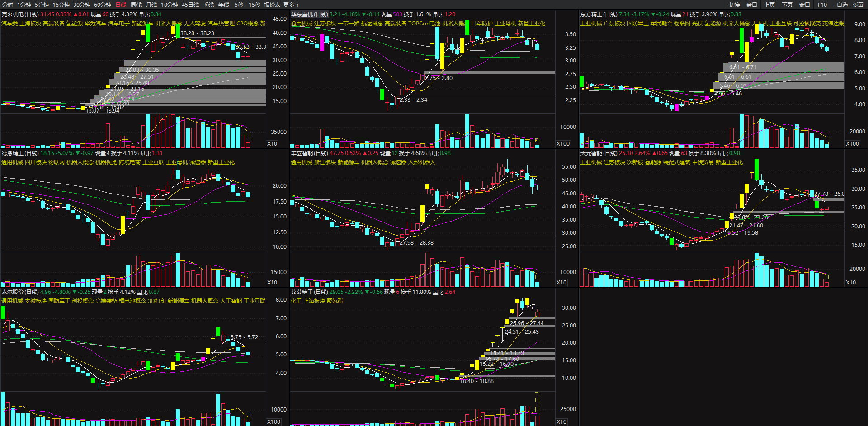Go to previous page with 上页
The image size is (868, 426).
(x=769, y=5)
